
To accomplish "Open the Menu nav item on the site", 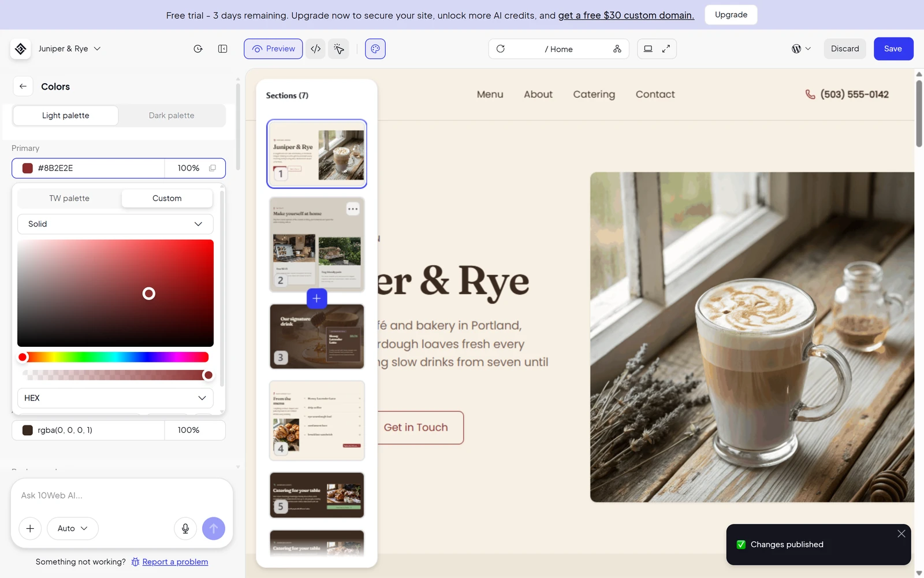I will click(490, 94).
